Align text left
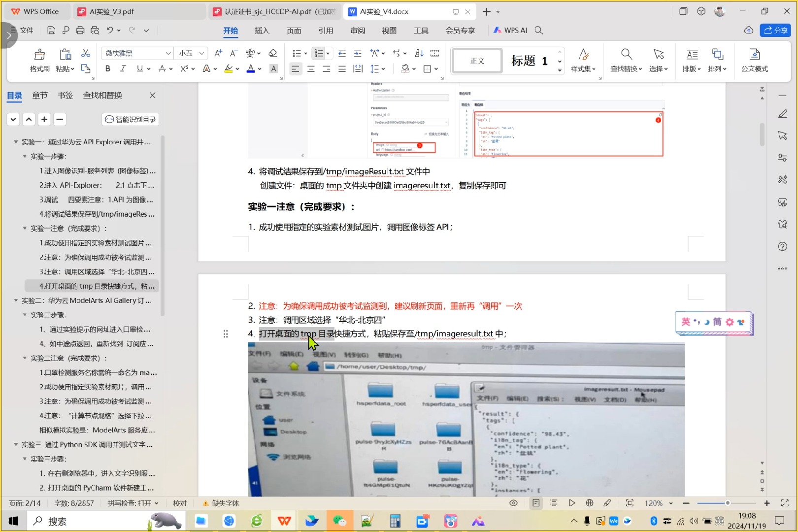The width and height of the screenshot is (798, 532). click(x=295, y=68)
